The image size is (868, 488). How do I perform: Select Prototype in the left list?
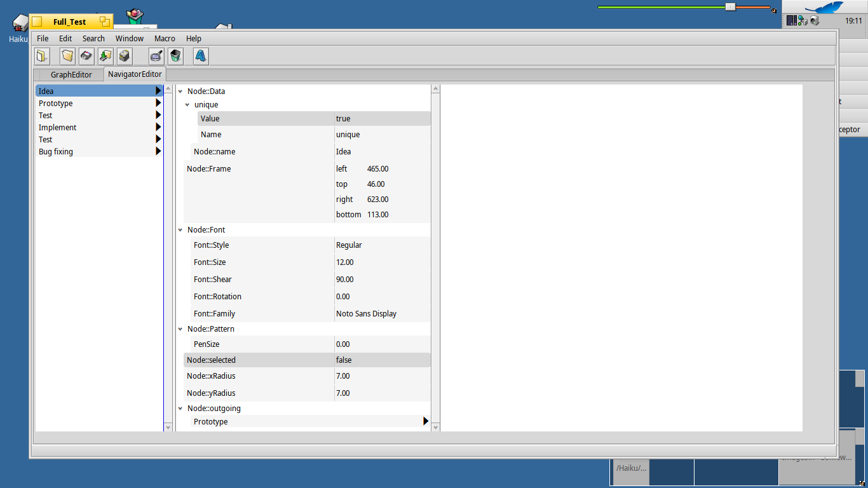[x=99, y=103]
